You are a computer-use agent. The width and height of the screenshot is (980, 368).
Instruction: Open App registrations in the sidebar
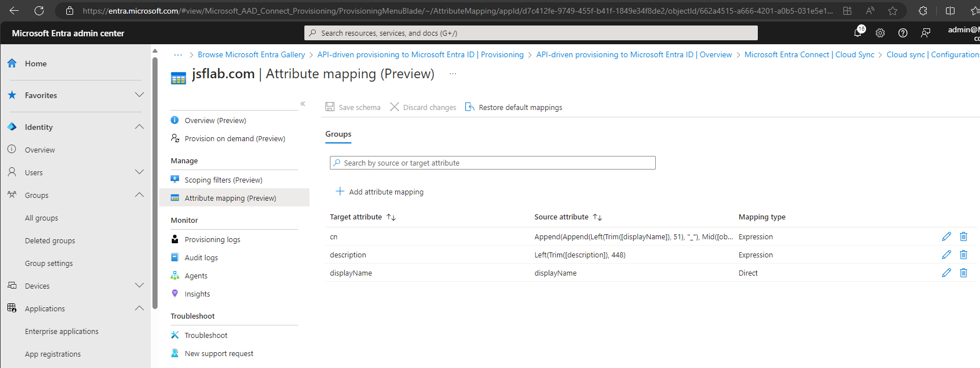click(53, 354)
